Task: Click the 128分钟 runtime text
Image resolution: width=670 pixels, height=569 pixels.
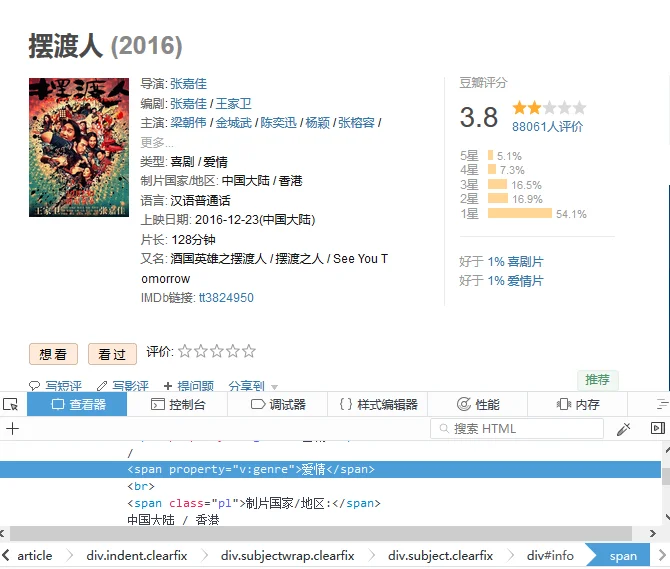Action: pos(193,240)
